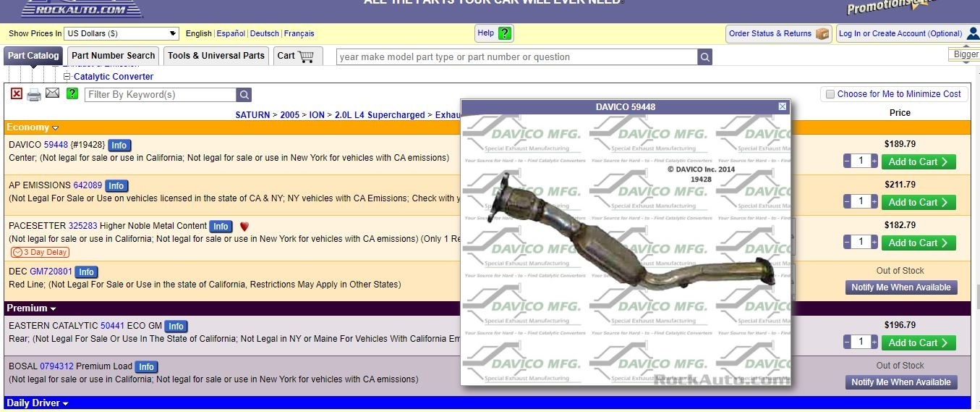Click the 3 Day Delay badge
The image size is (980, 412).
pyautogui.click(x=40, y=253)
